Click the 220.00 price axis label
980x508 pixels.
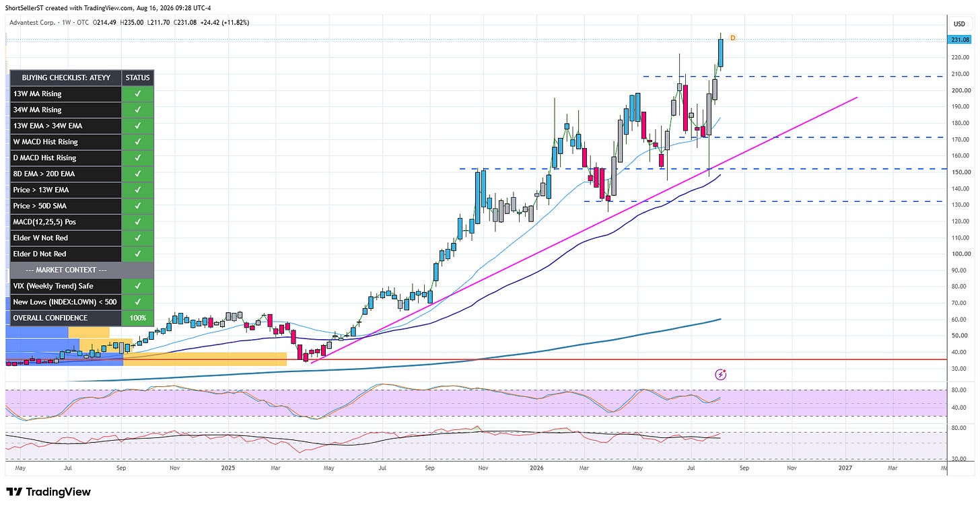pyautogui.click(x=960, y=57)
